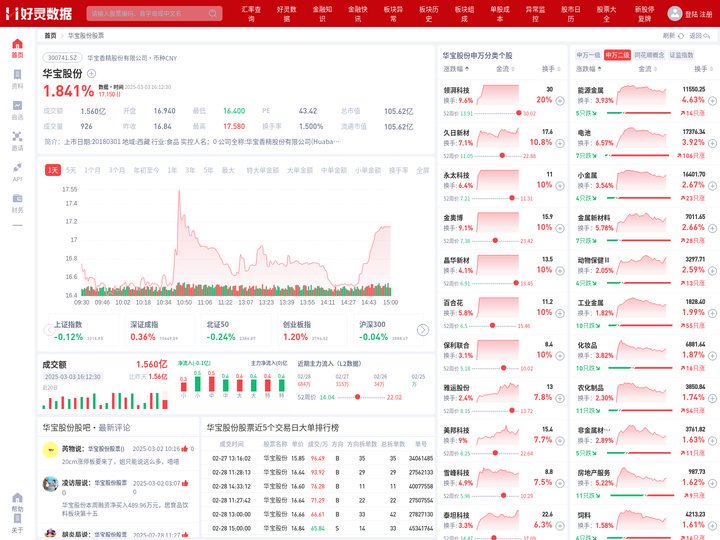Open the API icon in left sidebar

point(17,168)
